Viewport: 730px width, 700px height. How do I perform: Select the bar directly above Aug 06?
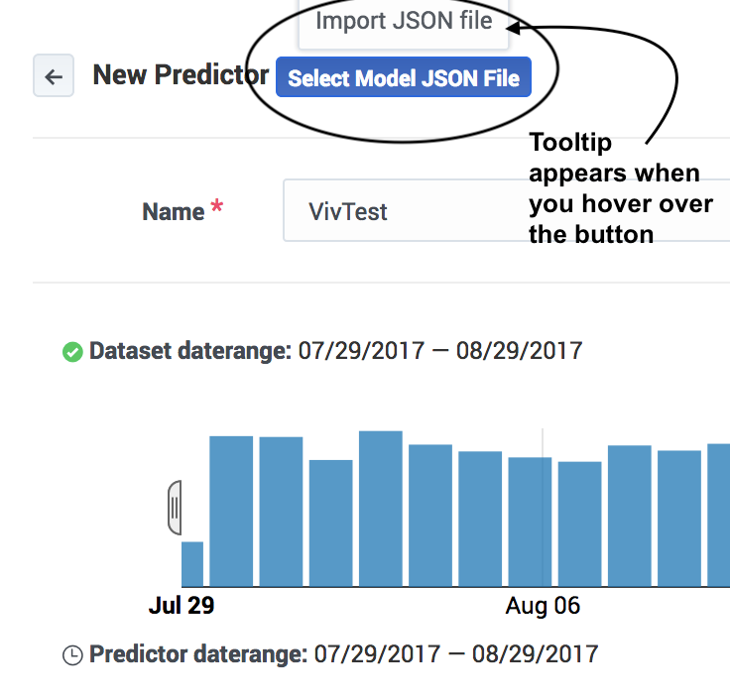(530, 522)
